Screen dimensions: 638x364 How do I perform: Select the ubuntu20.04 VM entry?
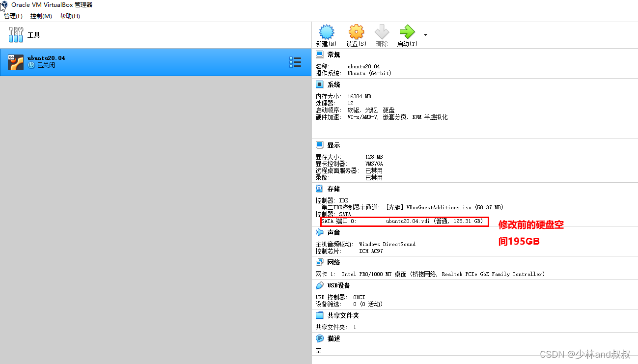[156, 62]
